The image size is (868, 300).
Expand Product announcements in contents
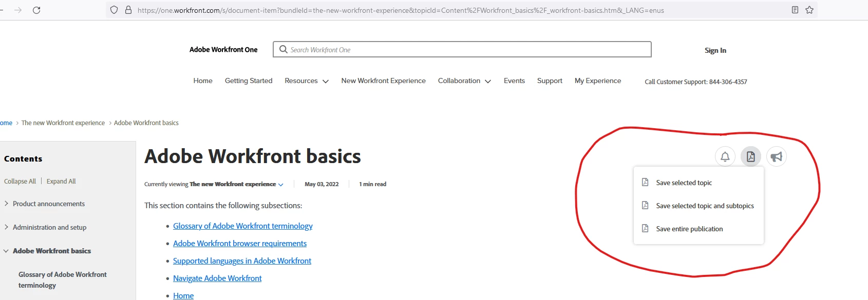(x=6, y=204)
